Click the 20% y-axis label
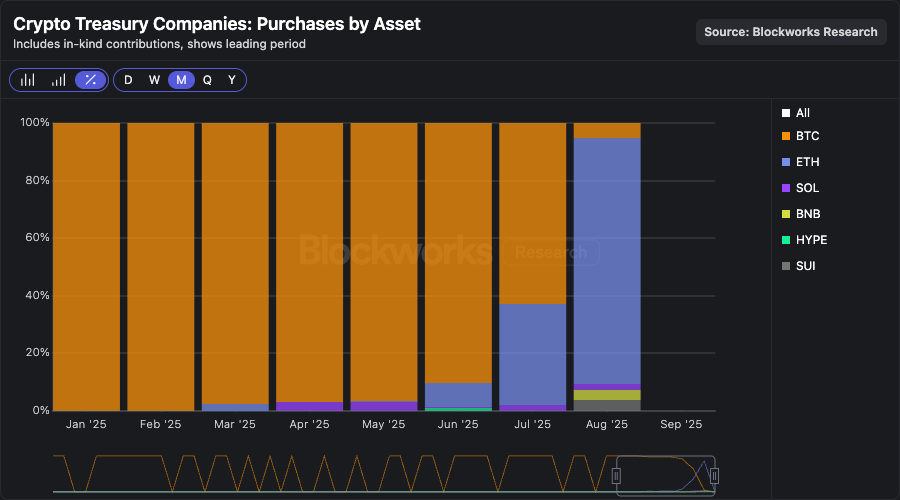900x500 pixels. pos(37,352)
